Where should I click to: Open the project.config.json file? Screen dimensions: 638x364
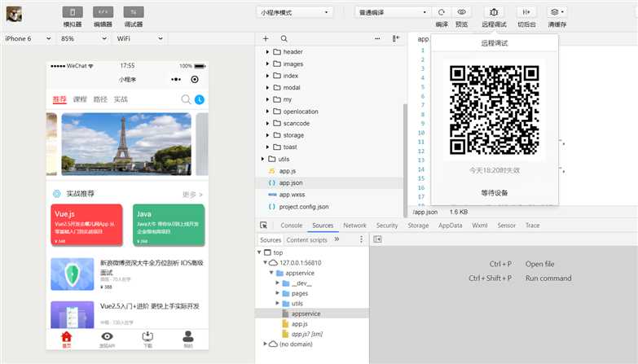[304, 207]
